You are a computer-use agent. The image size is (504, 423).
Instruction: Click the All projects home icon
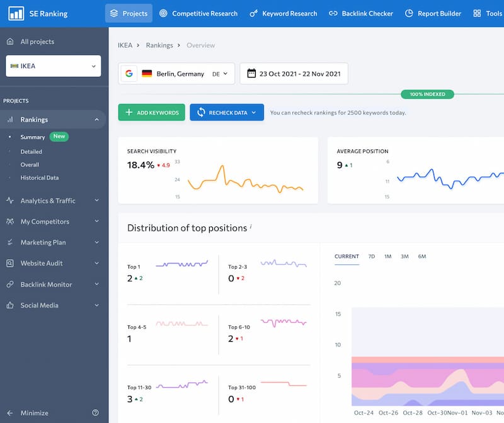click(x=10, y=42)
